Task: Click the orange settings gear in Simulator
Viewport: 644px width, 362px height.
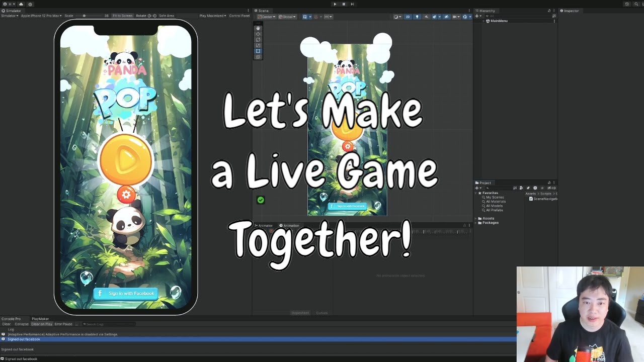Action: [126, 195]
